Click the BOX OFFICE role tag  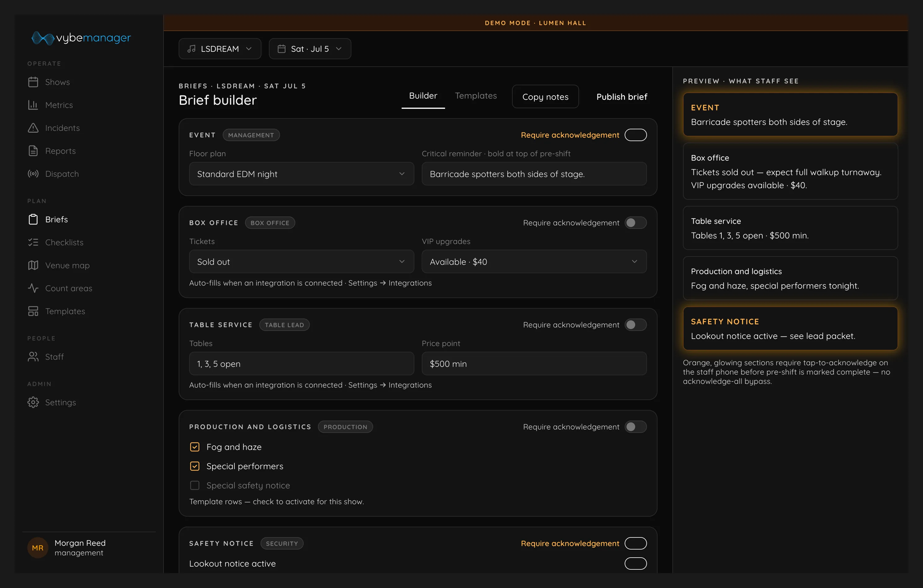tap(270, 223)
